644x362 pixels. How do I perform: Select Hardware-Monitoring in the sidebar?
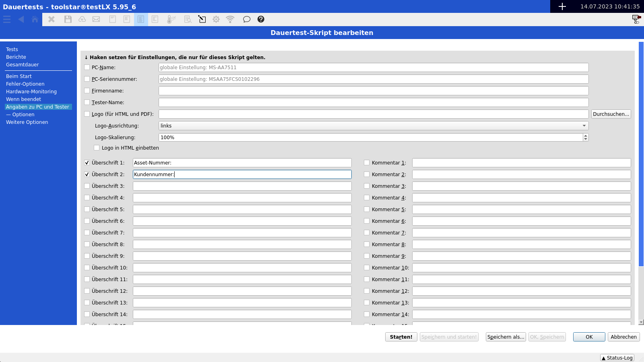point(31,92)
